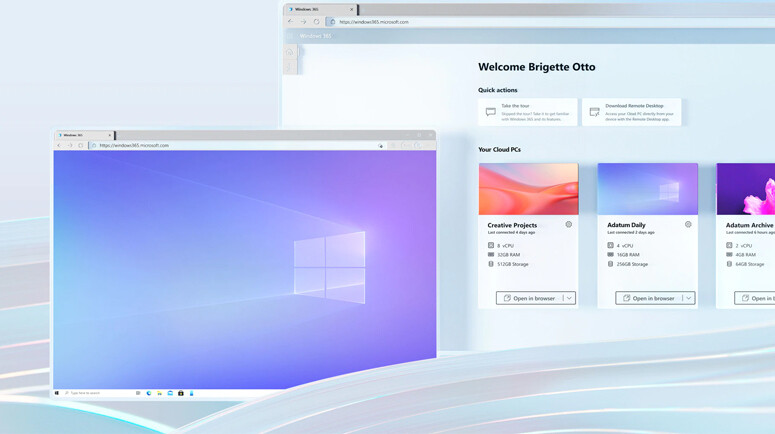Focus the front browser's address bar
The width and height of the screenshot is (775, 434).
point(237,145)
